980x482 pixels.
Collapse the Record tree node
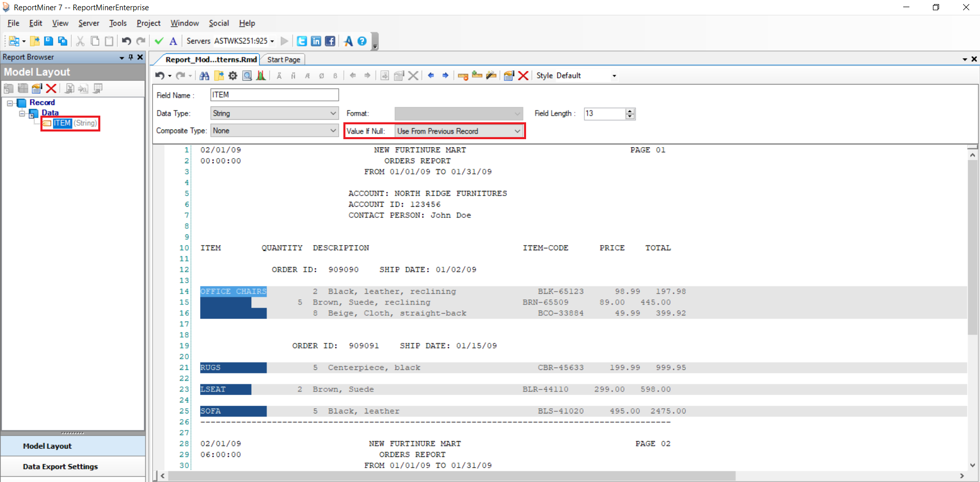(x=10, y=103)
